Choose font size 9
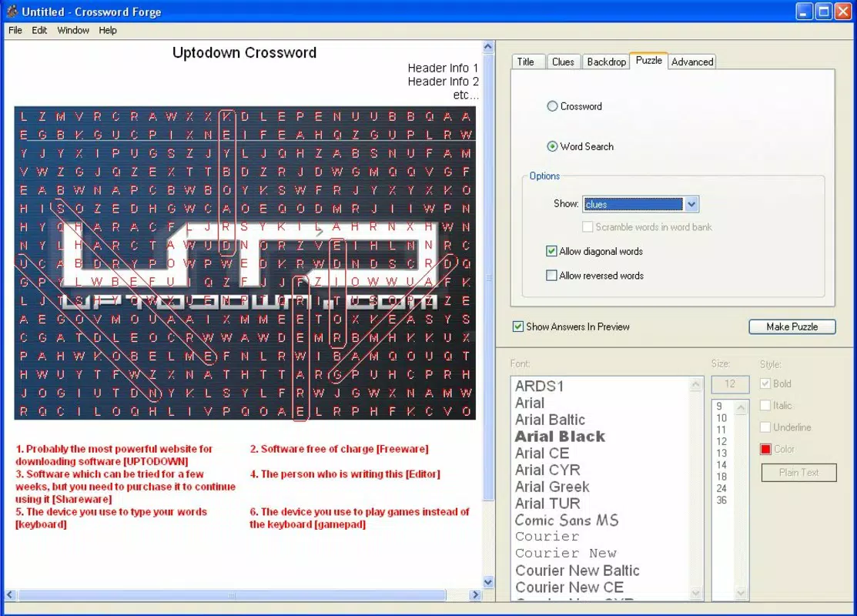The height and width of the screenshot is (616, 857). point(719,407)
